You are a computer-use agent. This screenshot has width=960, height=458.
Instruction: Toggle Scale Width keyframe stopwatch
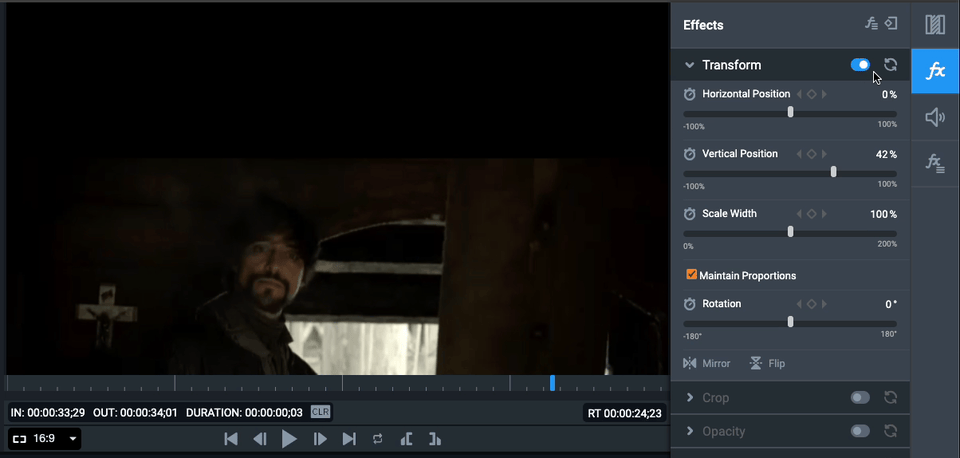690,214
